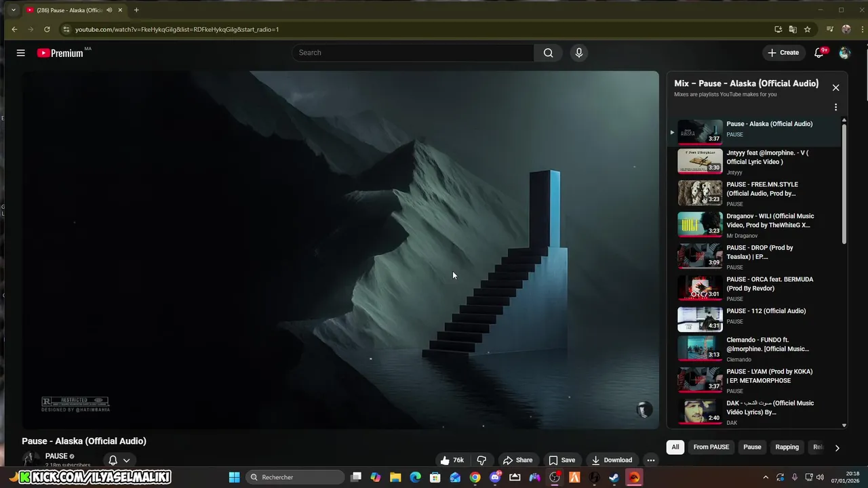Open File Explorer from taskbar
This screenshot has width=868, height=488.
395,477
